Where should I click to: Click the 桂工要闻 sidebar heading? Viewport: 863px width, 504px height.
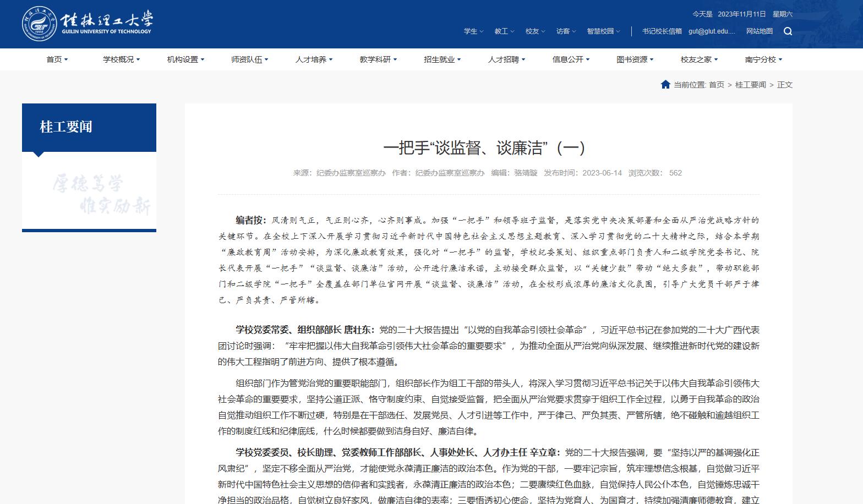point(66,127)
